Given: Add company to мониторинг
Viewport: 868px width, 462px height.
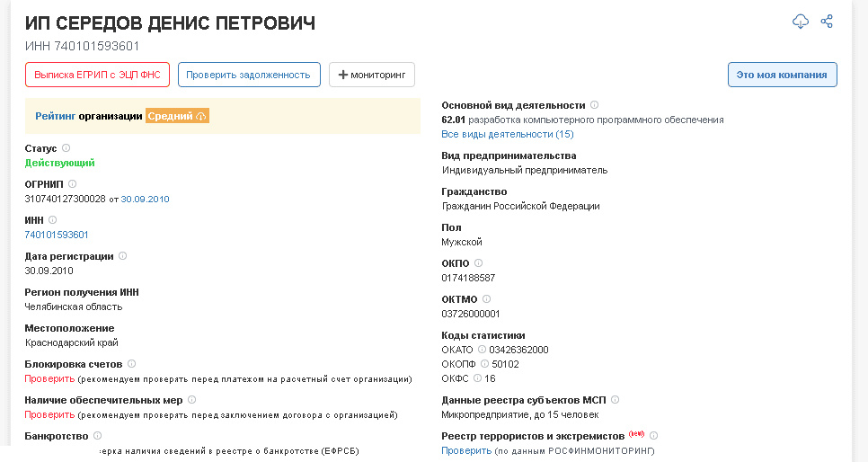Looking at the screenshot, I should (372, 75).
